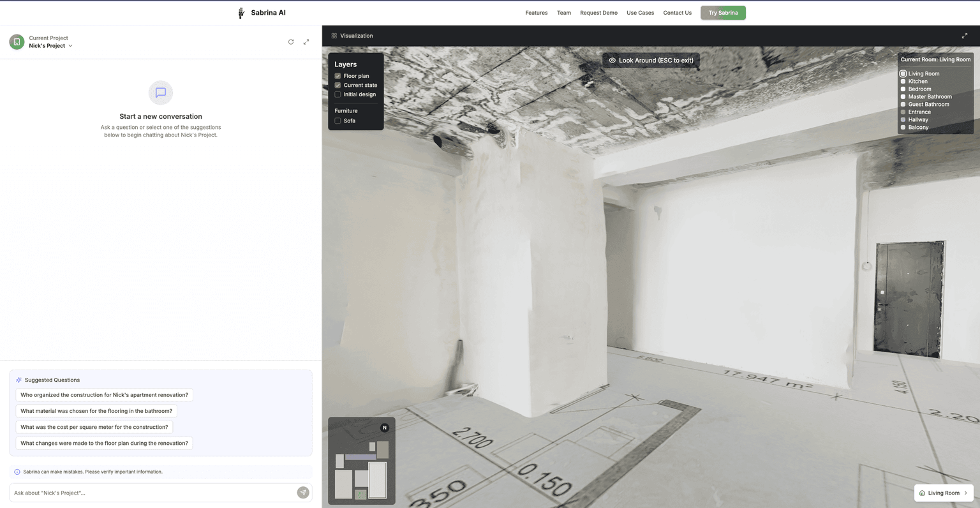The image size is (980, 508).
Task: Click the Visualization grid icon
Action: pyautogui.click(x=334, y=36)
